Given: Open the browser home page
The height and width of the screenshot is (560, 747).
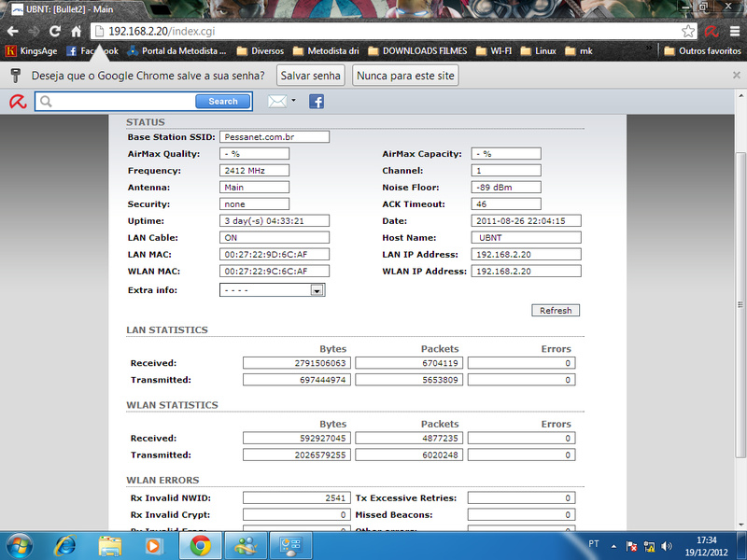Looking at the screenshot, I should pyautogui.click(x=77, y=32).
